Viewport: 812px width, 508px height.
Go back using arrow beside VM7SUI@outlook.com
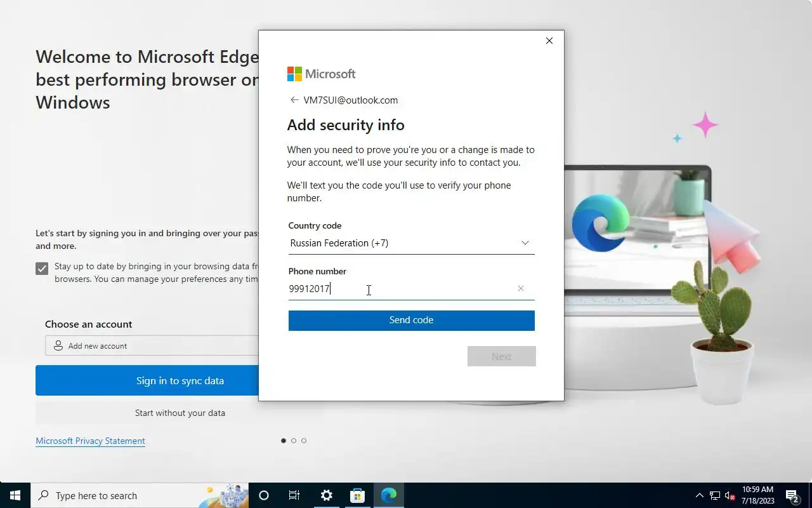pos(294,100)
